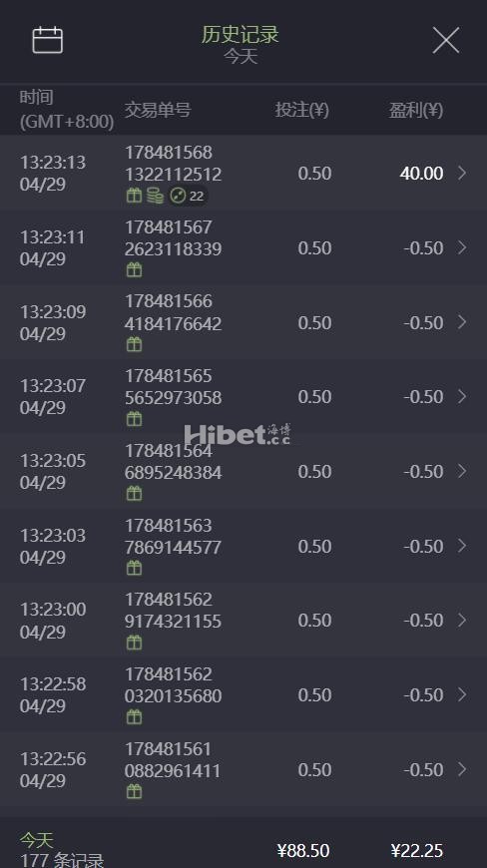This screenshot has height=868, width=487.
Task: Open the calendar date picker icon
Action: [x=48, y=40]
